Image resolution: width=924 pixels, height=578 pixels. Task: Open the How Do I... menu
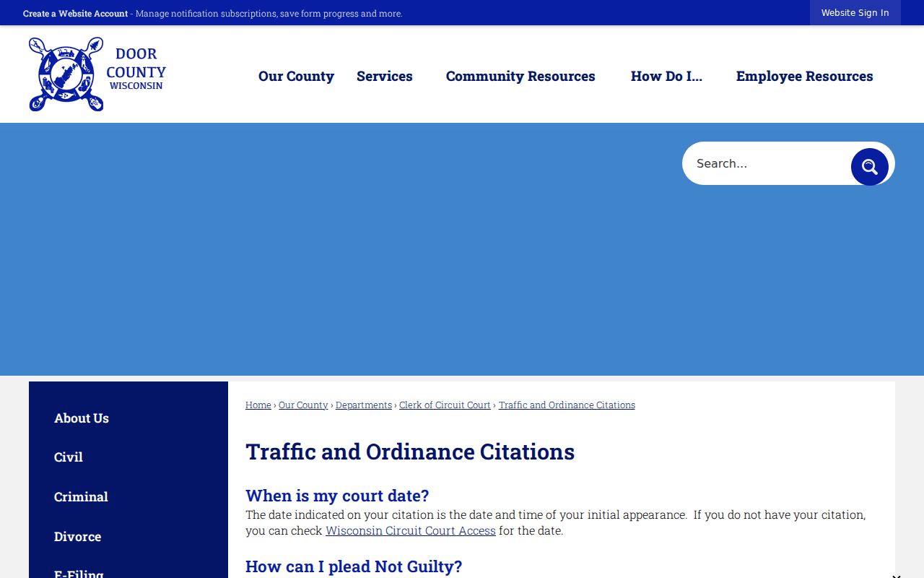click(x=666, y=76)
